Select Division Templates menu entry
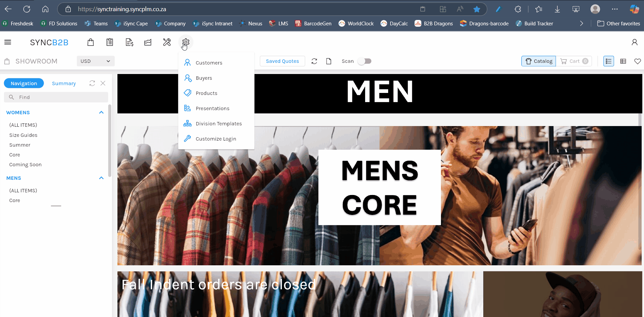644x317 pixels. (x=216, y=124)
